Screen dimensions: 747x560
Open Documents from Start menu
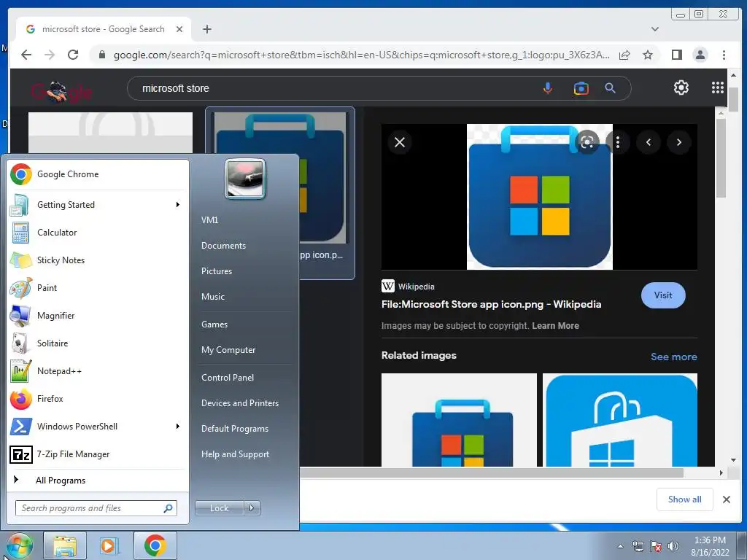point(223,246)
